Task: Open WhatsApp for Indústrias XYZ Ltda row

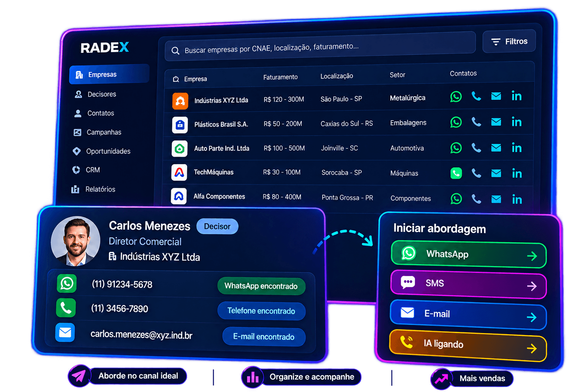Action: click(x=456, y=96)
